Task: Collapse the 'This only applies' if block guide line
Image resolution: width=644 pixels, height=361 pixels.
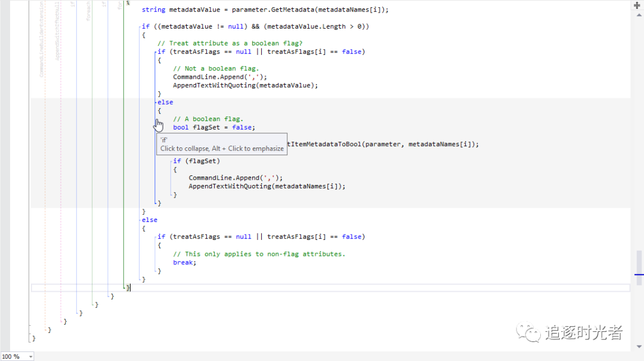Action: (155, 254)
